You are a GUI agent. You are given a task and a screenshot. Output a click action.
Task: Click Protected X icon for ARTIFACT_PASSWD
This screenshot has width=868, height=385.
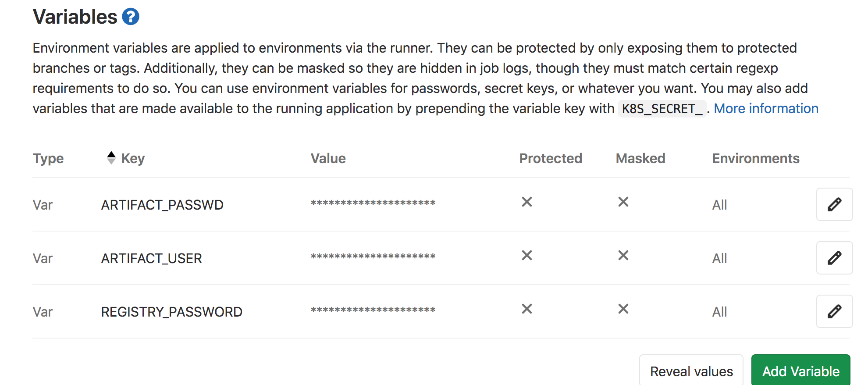tap(527, 202)
